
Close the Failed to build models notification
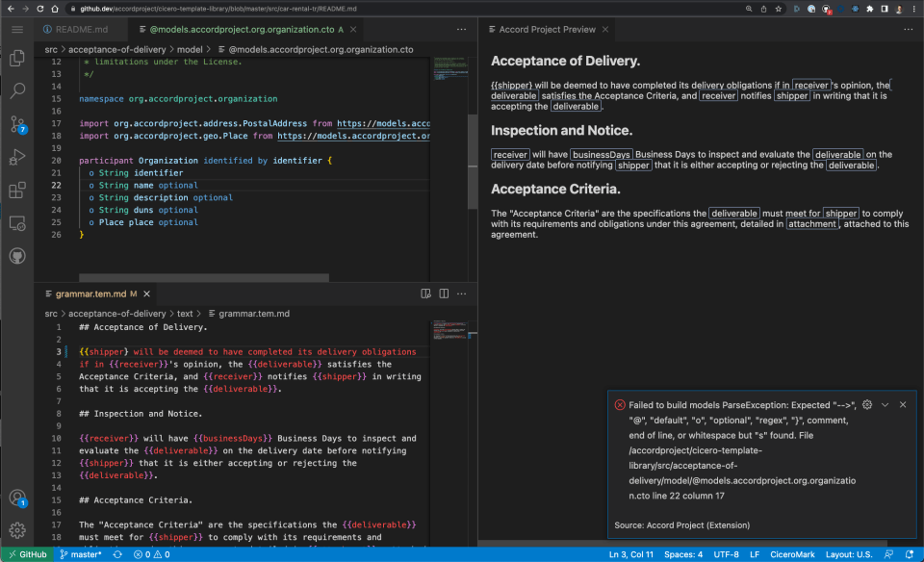(x=903, y=405)
